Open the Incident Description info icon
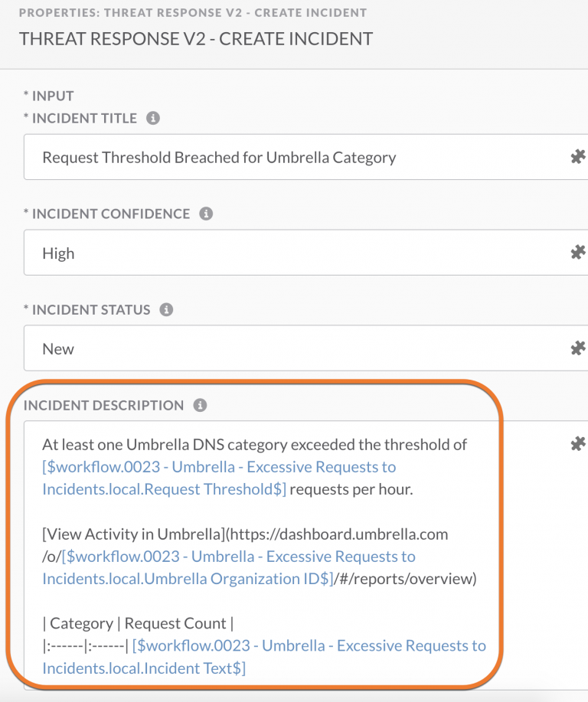This screenshot has width=588, height=702. click(200, 406)
